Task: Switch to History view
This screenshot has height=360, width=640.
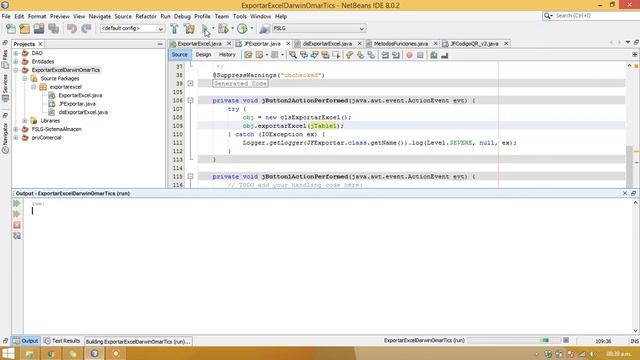Action: (227, 55)
